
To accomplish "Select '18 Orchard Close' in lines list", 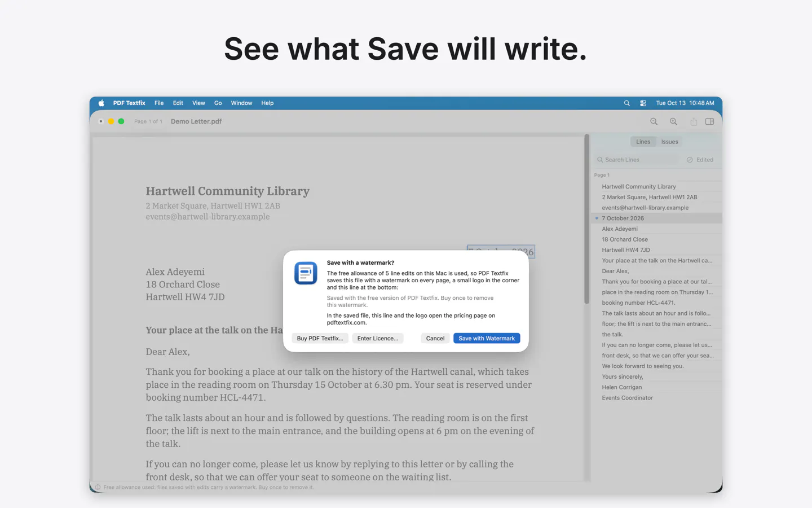I will [x=657, y=239].
